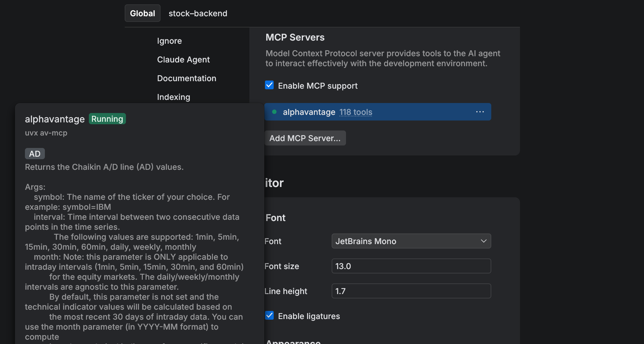Open the 118 tools link
Screen dimensions: 644x344
click(356, 112)
